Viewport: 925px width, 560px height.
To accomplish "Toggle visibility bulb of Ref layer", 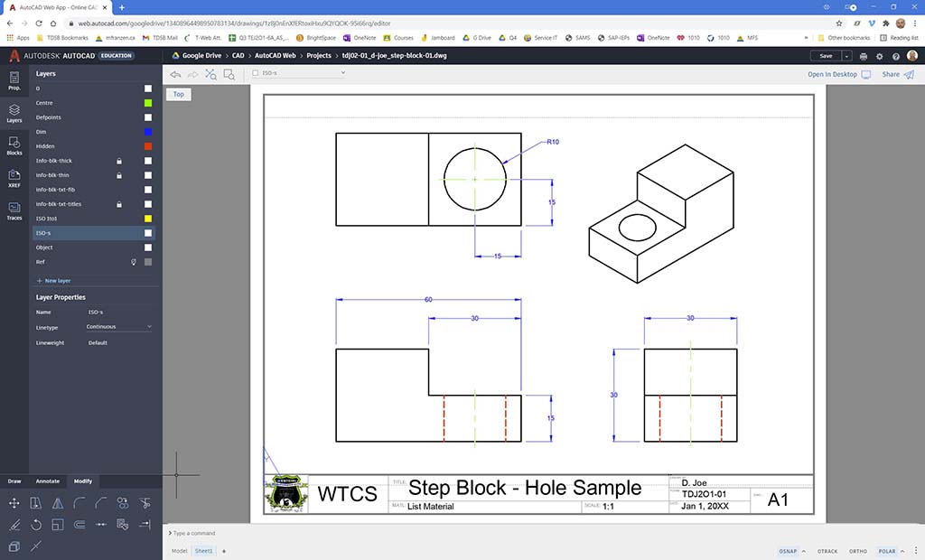I will click(x=134, y=262).
